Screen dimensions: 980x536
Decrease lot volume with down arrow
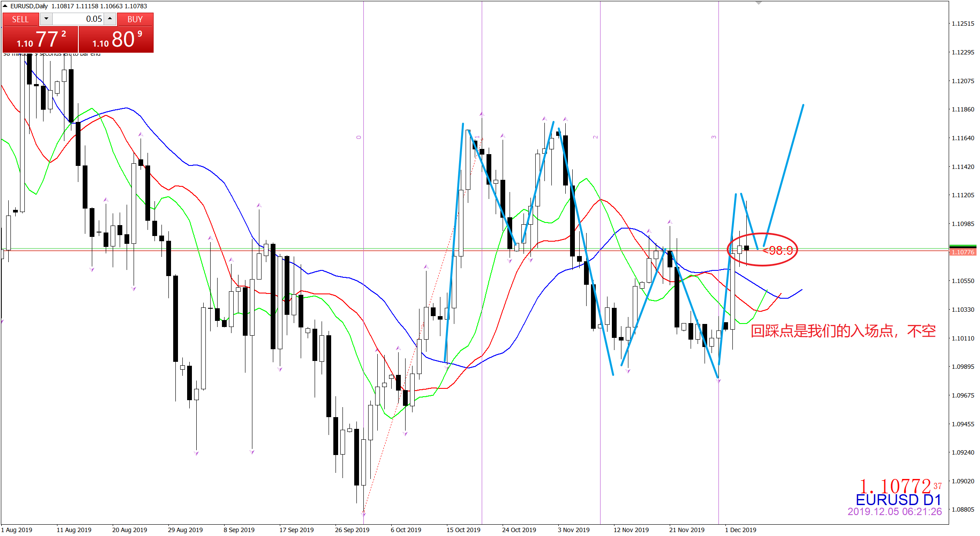coord(46,19)
